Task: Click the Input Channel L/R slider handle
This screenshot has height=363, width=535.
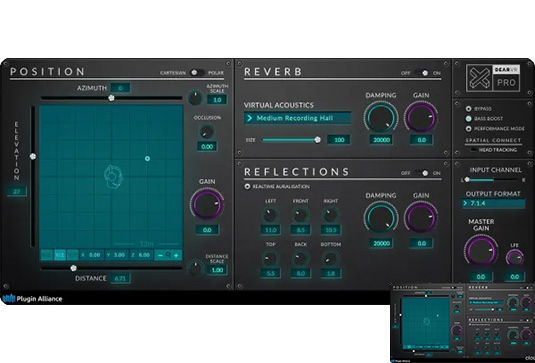Action: point(467,179)
